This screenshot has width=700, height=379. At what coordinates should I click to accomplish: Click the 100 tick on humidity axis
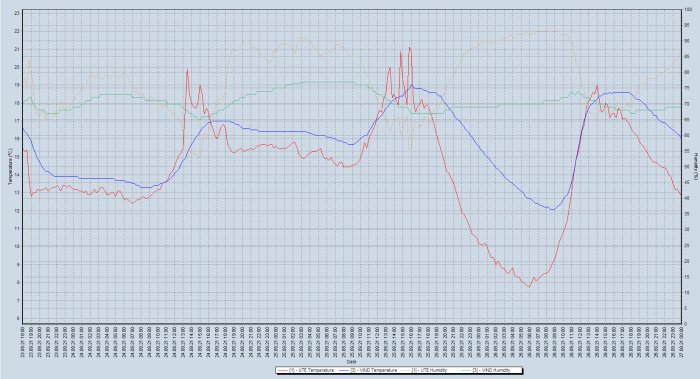(689, 9)
